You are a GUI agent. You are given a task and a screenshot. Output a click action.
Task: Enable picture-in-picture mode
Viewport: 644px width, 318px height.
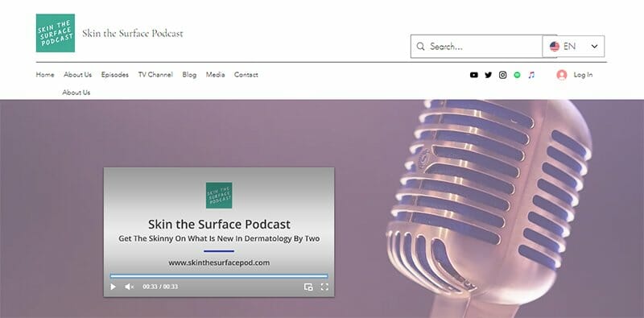(308, 287)
